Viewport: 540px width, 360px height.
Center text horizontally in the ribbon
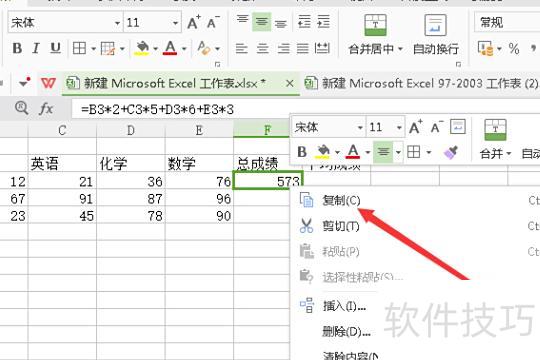pyautogui.click(x=262, y=48)
